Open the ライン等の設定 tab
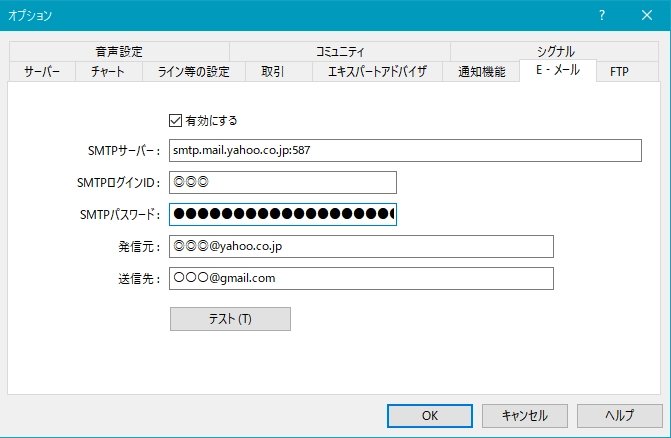671x438 pixels. (193, 71)
